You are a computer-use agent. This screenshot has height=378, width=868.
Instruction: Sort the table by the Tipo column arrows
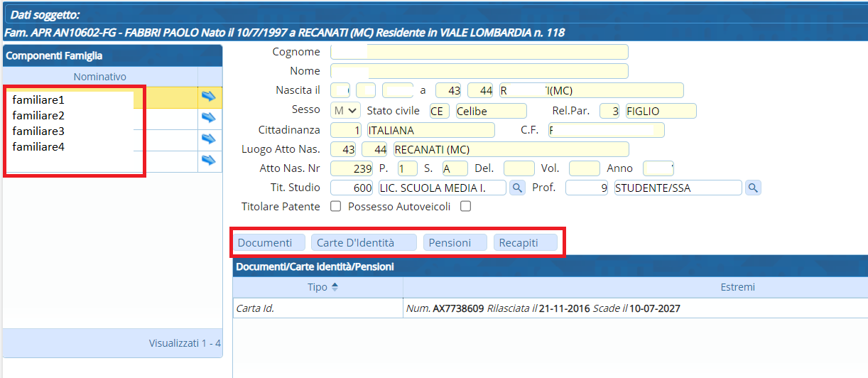335,287
